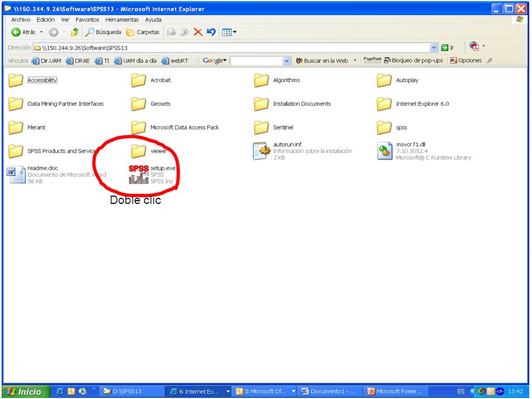Open the Views dropdown button

pos(229,32)
